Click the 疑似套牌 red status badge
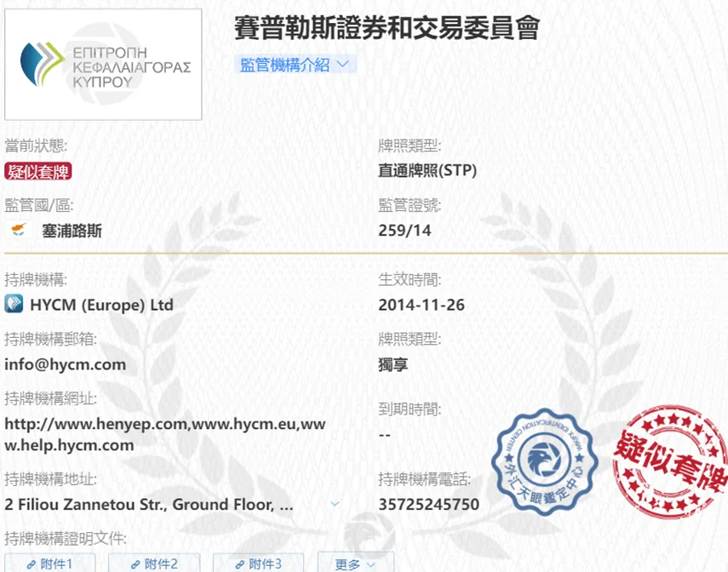The image size is (728, 572). (x=37, y=171)
